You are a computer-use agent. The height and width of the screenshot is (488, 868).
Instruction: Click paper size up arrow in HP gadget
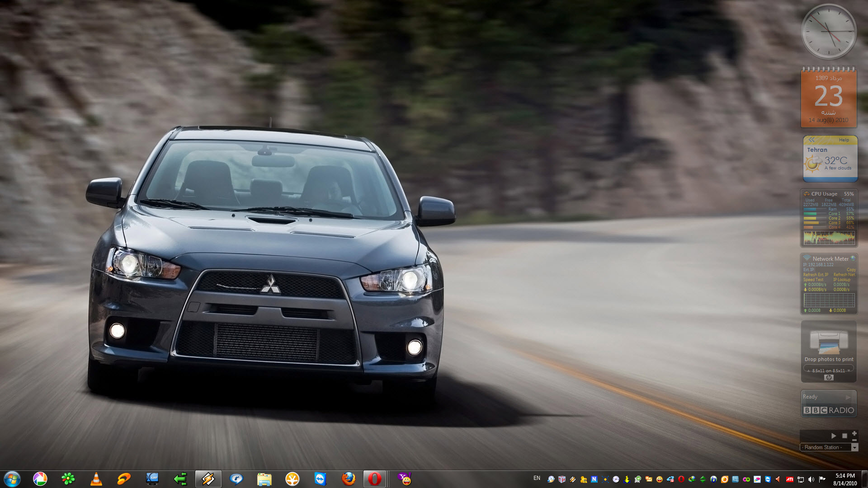(809, 371)
